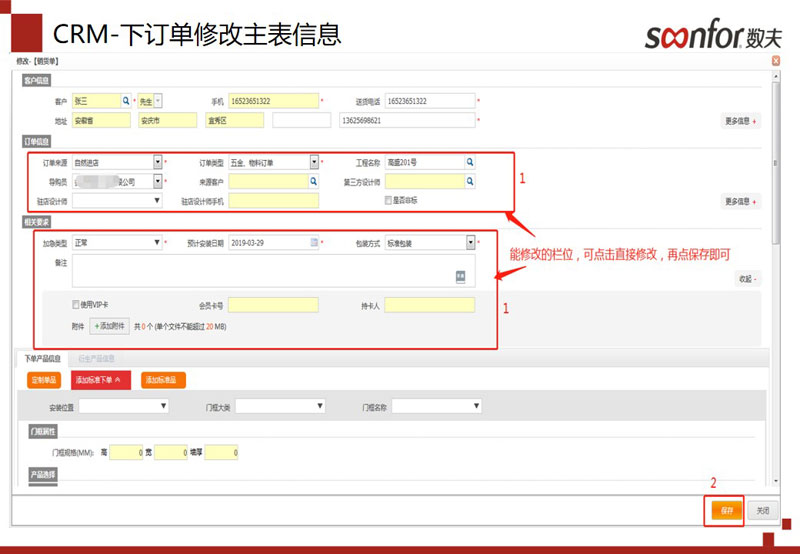Click lookup icon for 第三方设计师 field
The height and width of the screenshot is (554, 800).
(470, 181)
